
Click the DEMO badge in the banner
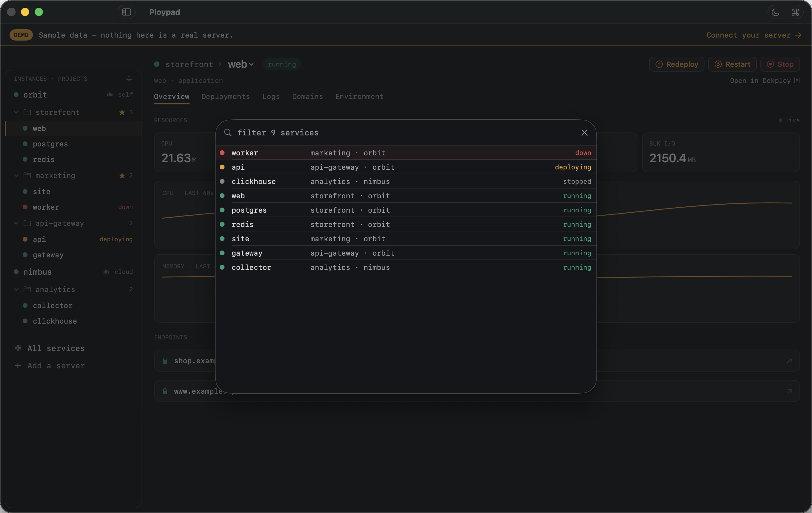point(21,35)
